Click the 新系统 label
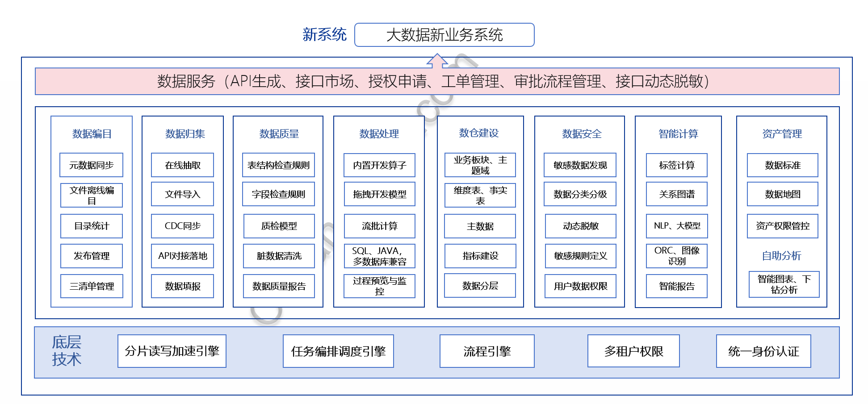The width and height of the screenshot is (868, 404). point(325,34)
